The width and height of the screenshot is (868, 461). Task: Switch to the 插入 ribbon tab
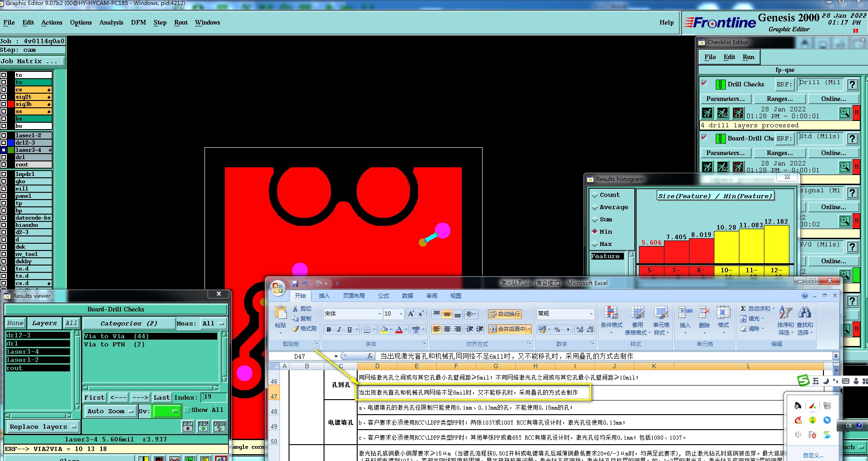point(324,296)
